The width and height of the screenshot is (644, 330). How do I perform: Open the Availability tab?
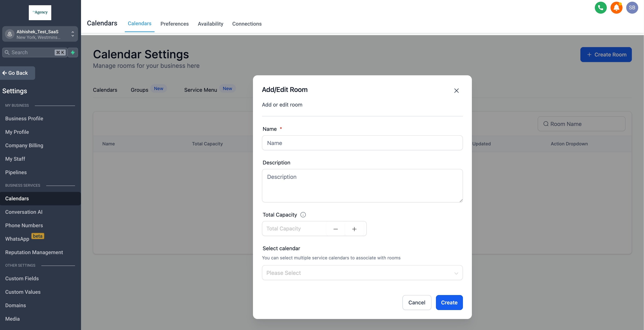pyautogui.click(x=210, y=24)
